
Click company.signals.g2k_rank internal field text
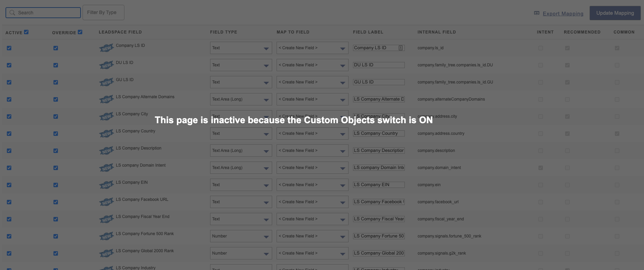pyautogui.click(x=442, y=253)
